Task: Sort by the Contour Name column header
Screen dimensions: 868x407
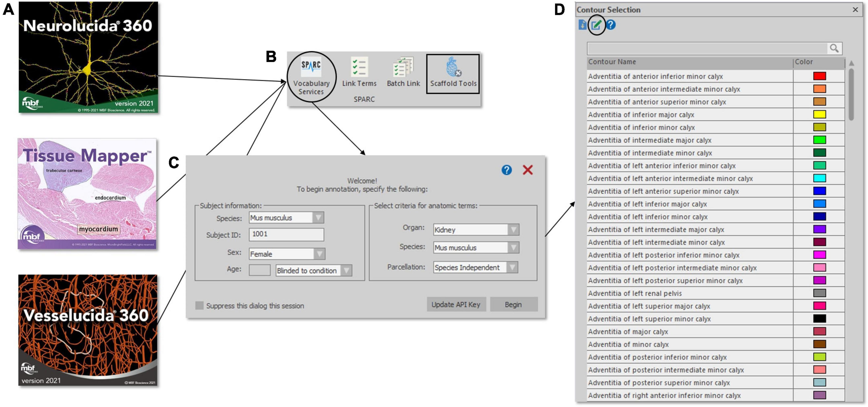Action: 690,62
